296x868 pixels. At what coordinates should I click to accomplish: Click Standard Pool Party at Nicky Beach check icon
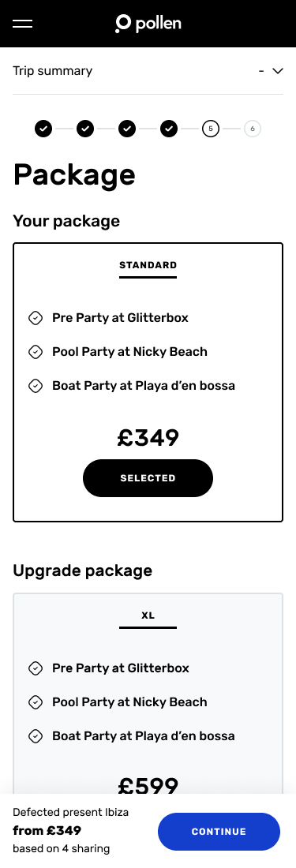pos(36,351)
